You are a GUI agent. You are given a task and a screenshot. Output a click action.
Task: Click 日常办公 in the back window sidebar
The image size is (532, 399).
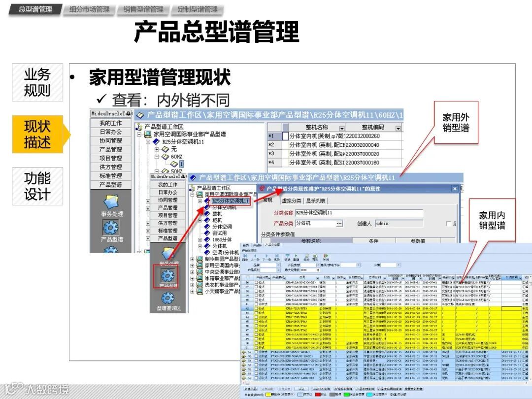coord(111,132)
